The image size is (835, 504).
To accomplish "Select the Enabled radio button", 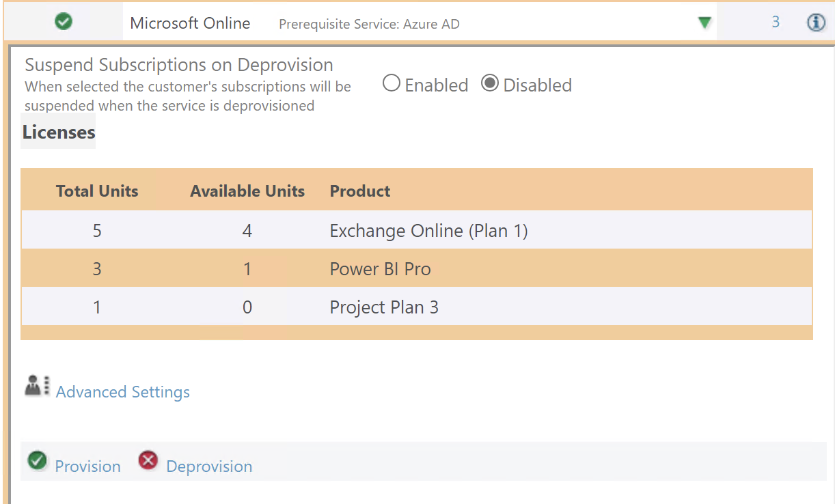I will [x=392, y=84].
